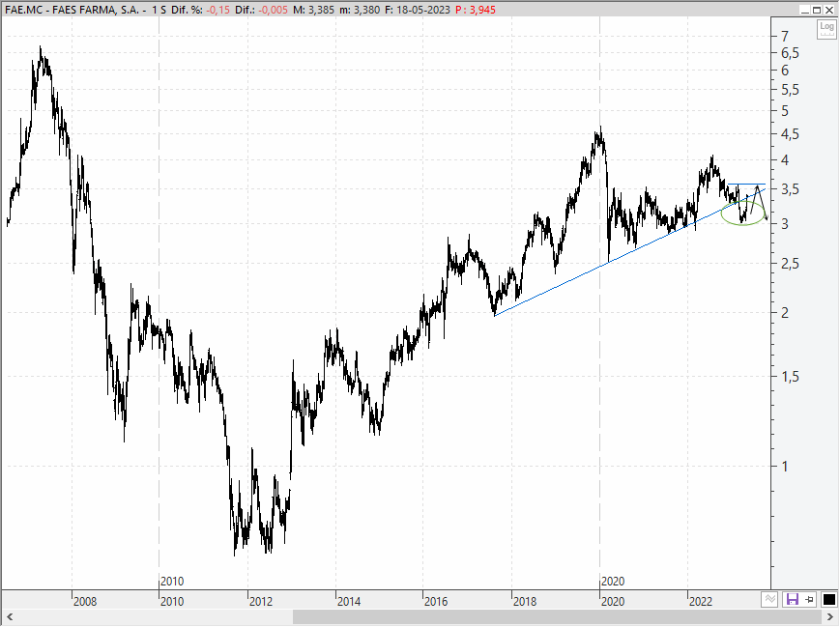
Task: Click the price axis label 1,5
Action: (x=790, y=377)
